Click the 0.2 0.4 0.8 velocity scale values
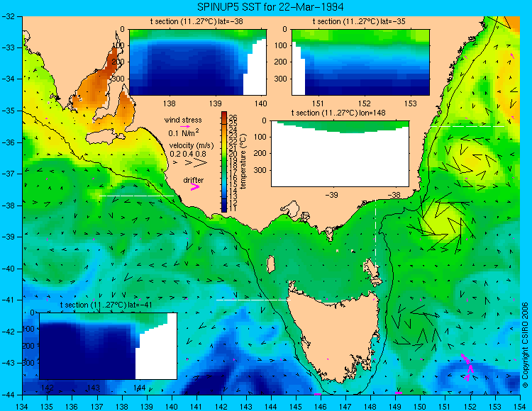This screenshot has width=532, height=411. [188, 154]
